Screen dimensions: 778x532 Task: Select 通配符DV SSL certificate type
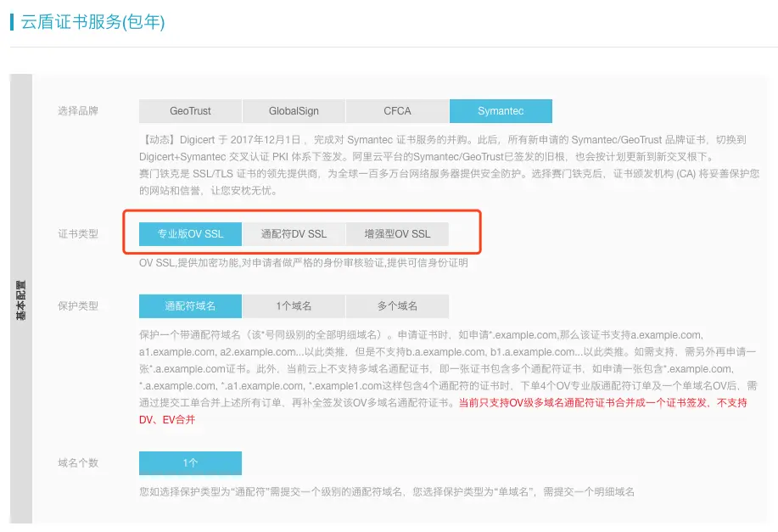[294, 233]
